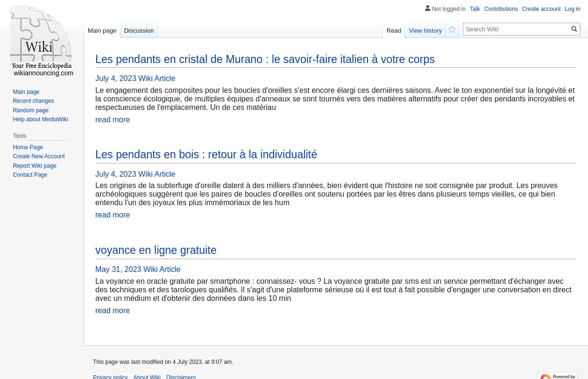Screen dimensions: 588x379
Task: Switch to the Discussion tab
Action: pyautogui.click(x=138, y=31)
